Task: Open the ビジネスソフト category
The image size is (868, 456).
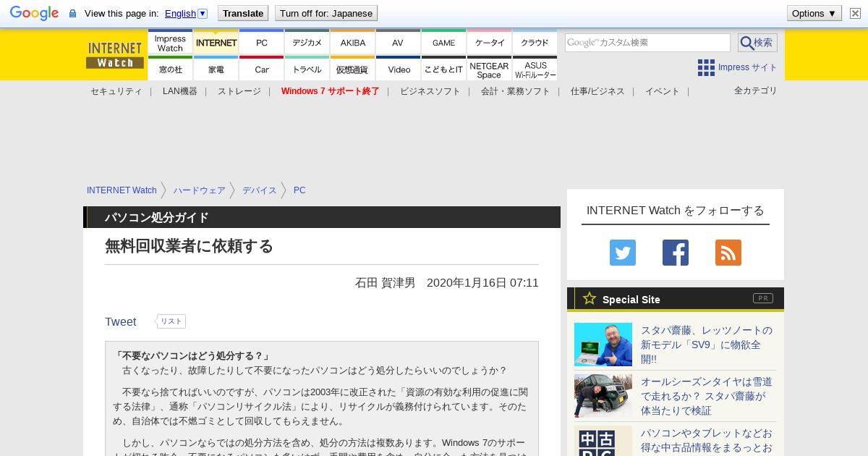Action: tap(430, 91)
